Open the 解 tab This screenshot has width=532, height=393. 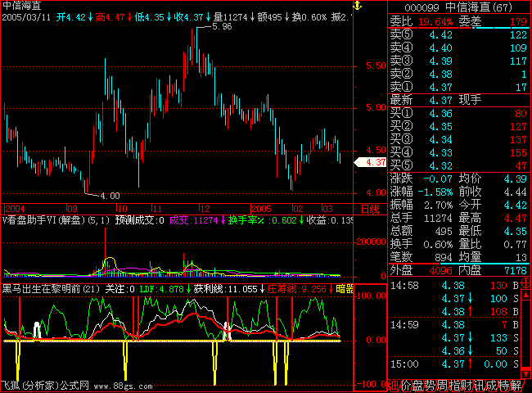tap(516, 386)
